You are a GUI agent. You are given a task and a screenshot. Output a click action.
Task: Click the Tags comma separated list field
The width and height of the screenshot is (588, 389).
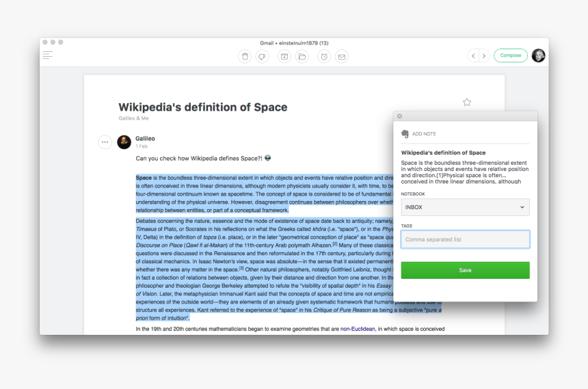[x=465, y=239]
